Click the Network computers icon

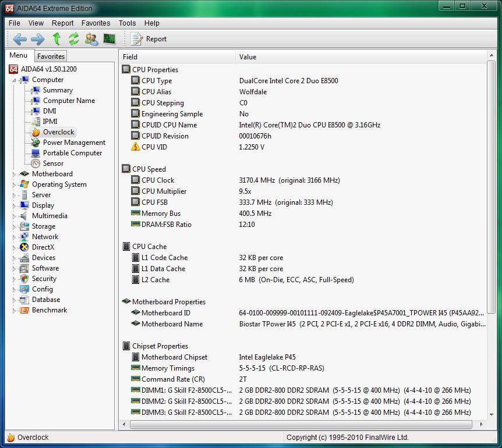point(24,237)
